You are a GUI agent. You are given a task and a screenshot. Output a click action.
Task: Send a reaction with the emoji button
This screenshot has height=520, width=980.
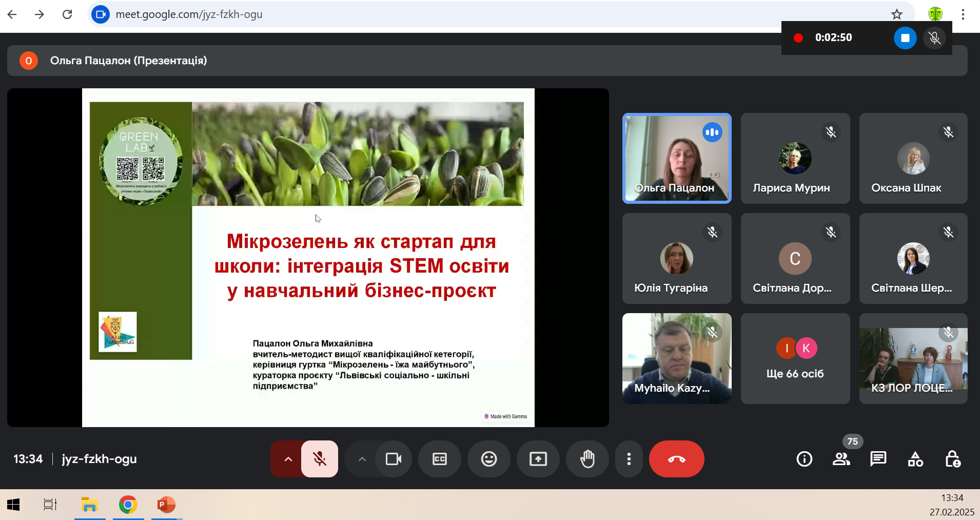coord(488,459)
